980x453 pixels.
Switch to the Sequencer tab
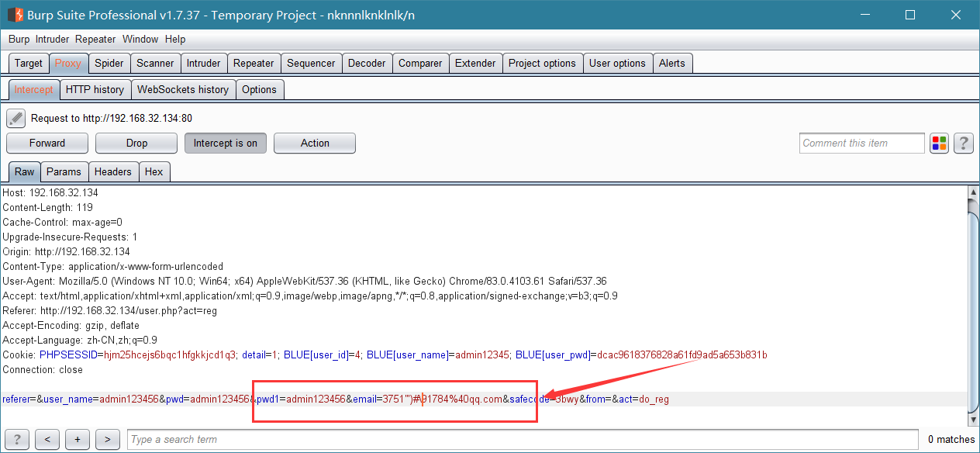pos(311,64)
